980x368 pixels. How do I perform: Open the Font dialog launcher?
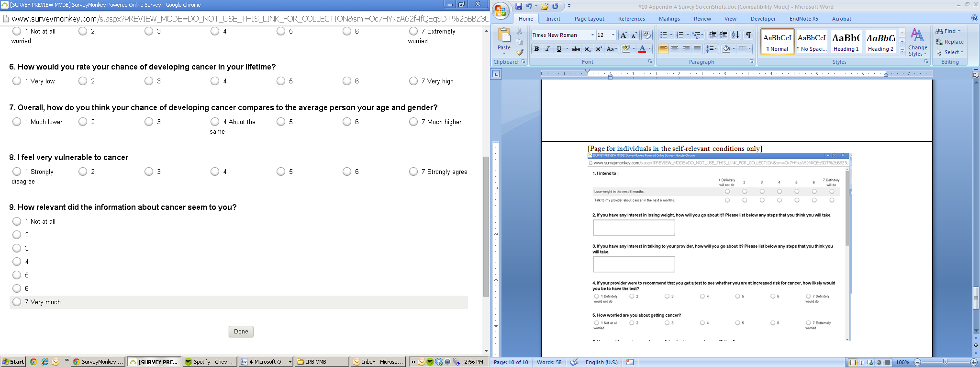tap(650, 62)
